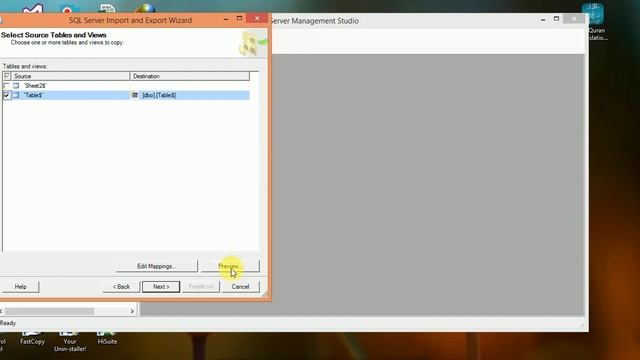Click the Destination column header
Image resolution: width=640 pixels, height=360 pixels.
[190, 76]
